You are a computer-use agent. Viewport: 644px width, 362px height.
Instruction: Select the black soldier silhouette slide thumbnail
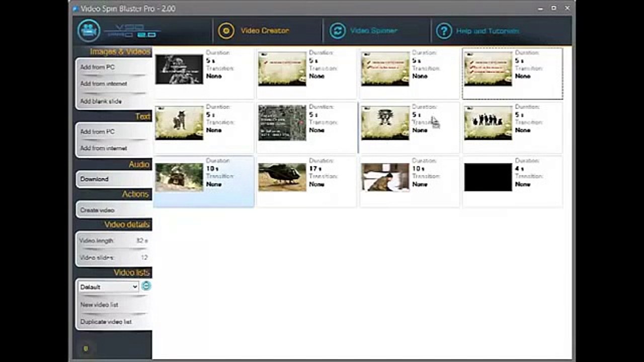179,69
